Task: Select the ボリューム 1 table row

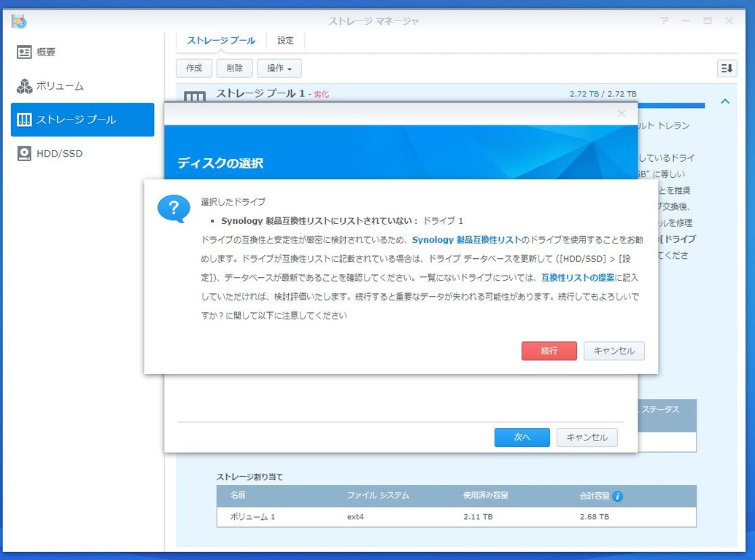Action: coord(457,517)
